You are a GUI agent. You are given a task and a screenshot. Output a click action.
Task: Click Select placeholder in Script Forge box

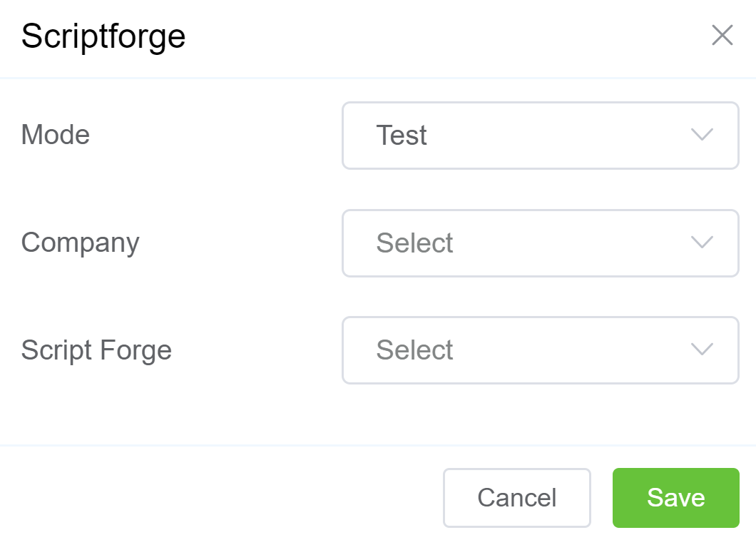(x=414, y=350)
